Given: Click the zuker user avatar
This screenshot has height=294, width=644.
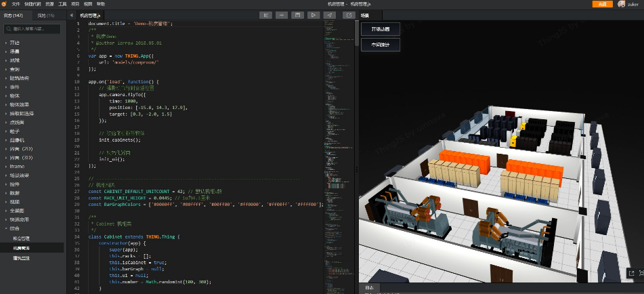Looking at the screenshot, I should 621,4.
